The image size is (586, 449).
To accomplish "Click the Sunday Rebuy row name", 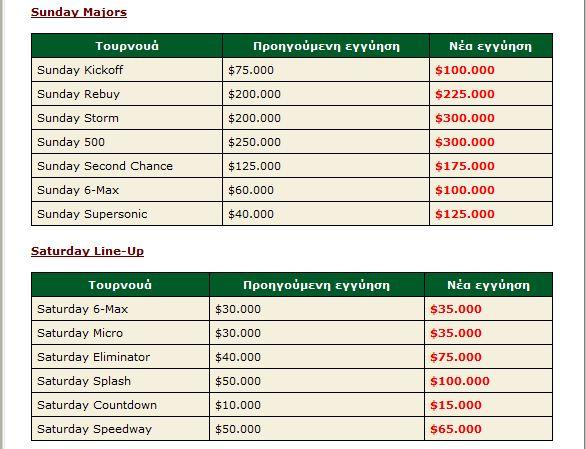I will pos(78,94).
